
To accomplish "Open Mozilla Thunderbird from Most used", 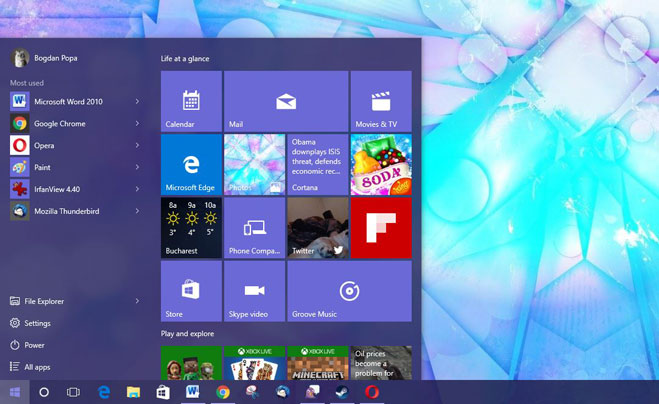I will (76, 211).
